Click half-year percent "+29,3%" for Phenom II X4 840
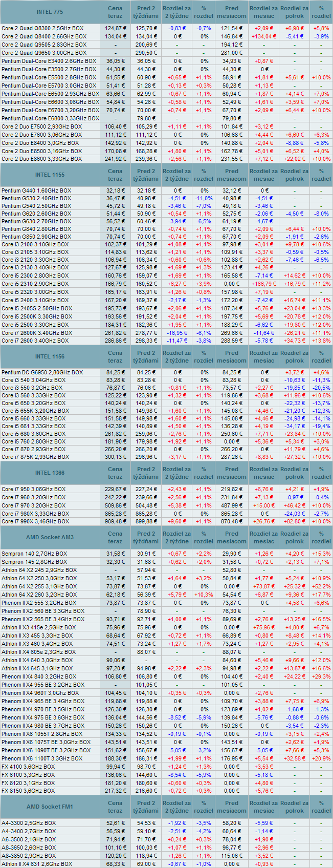This screenshot has height=868, width=333. click(321, 676)
